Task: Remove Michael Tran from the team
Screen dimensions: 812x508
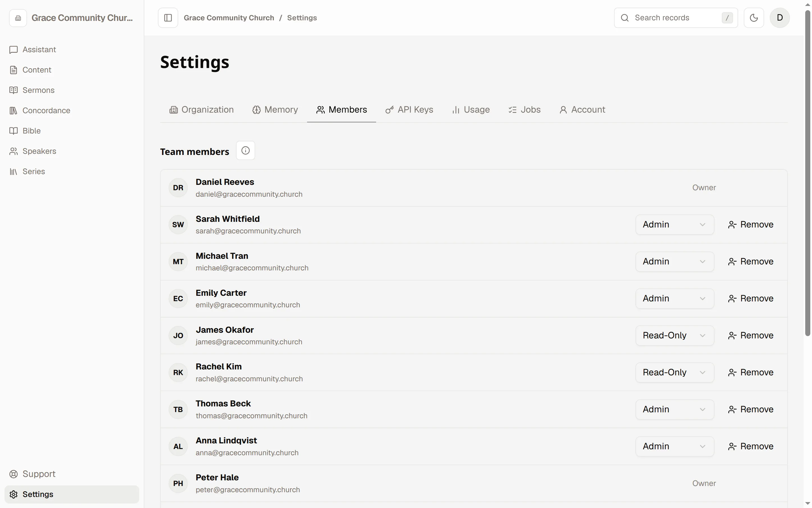Action: [751, 262]
